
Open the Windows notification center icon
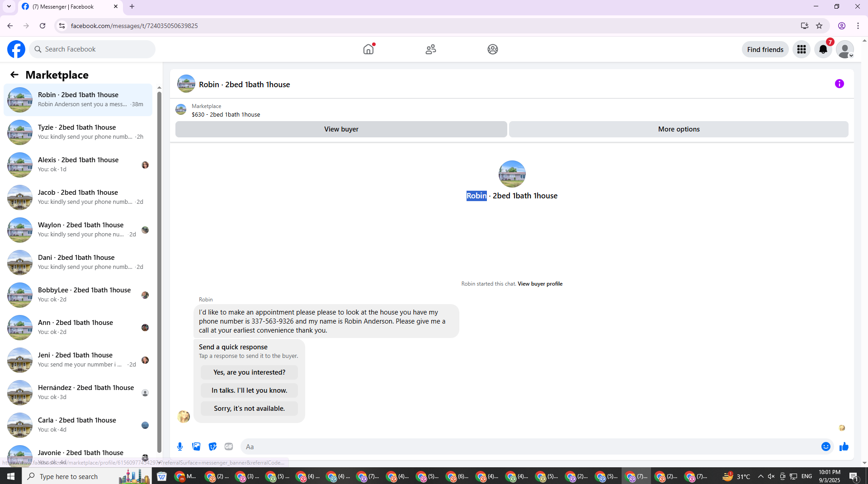(854, 476)
